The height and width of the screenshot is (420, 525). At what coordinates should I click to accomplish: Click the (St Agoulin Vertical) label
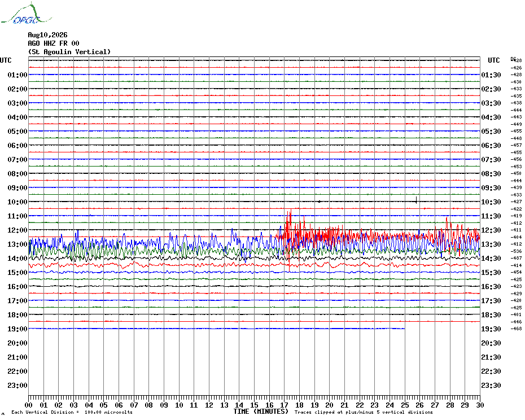click(69, 52)
